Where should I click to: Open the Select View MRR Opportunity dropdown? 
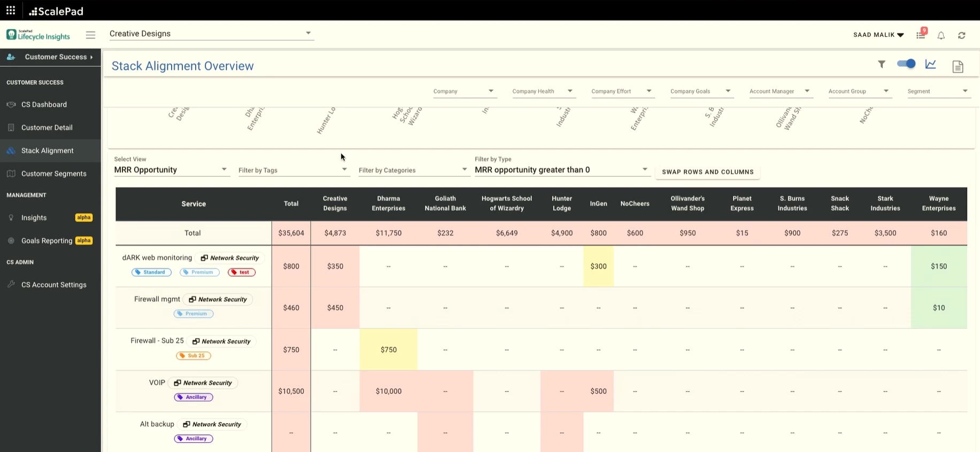(171, 170)
